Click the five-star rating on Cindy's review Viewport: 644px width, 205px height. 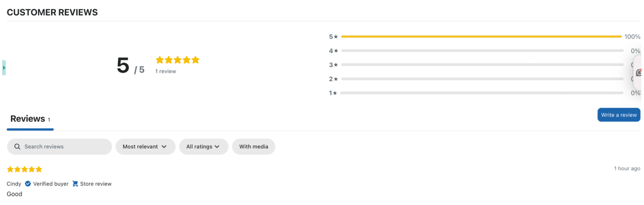click(x=24, y=169)
